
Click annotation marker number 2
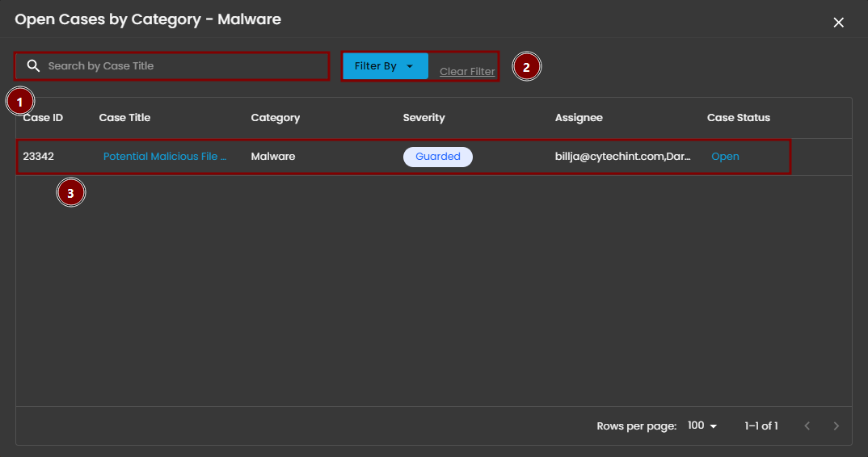(526, 67)
